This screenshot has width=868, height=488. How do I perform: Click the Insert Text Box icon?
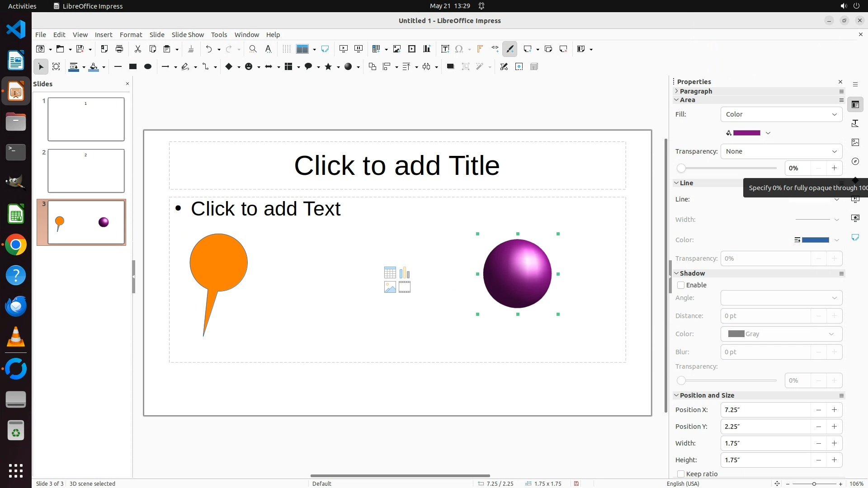tap(445, 49)
